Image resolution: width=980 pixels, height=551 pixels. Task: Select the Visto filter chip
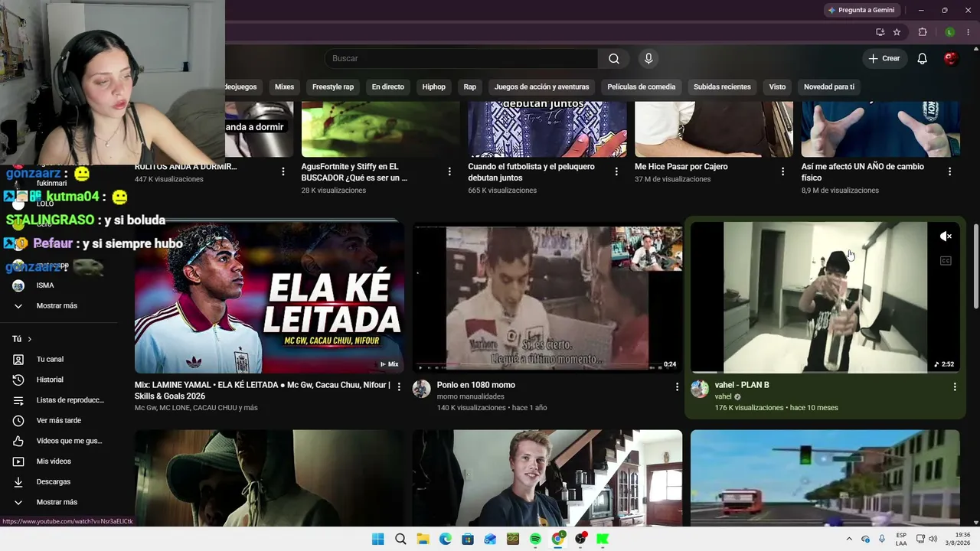tap(777, 86)
